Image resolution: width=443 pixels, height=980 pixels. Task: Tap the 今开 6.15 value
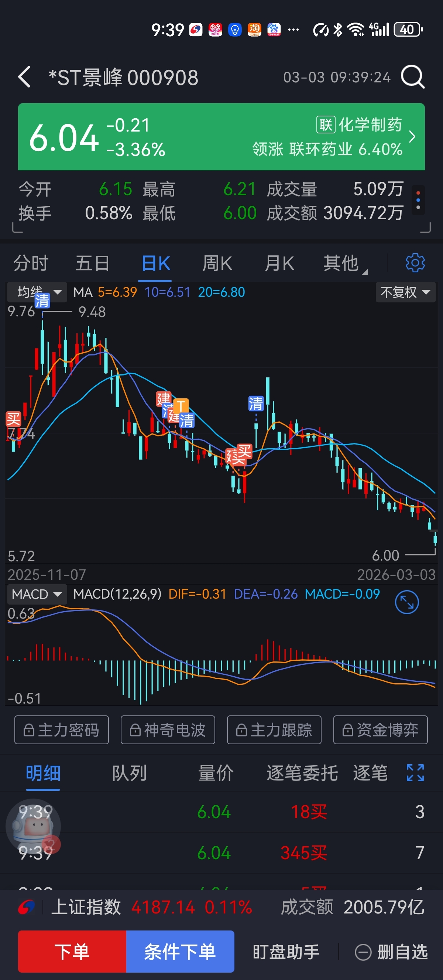(x=116, y=189)
